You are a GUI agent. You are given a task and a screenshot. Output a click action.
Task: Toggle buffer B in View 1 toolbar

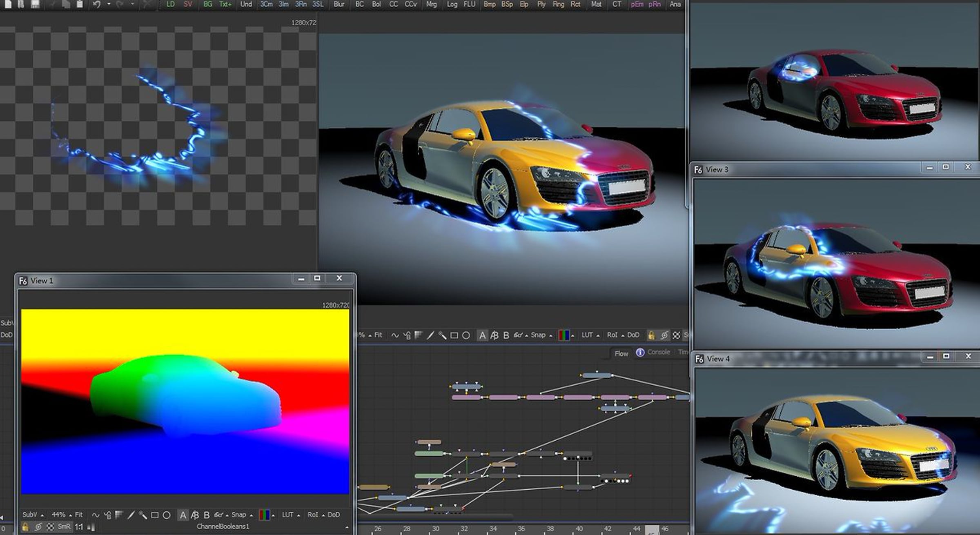click(x=207, y=515)
